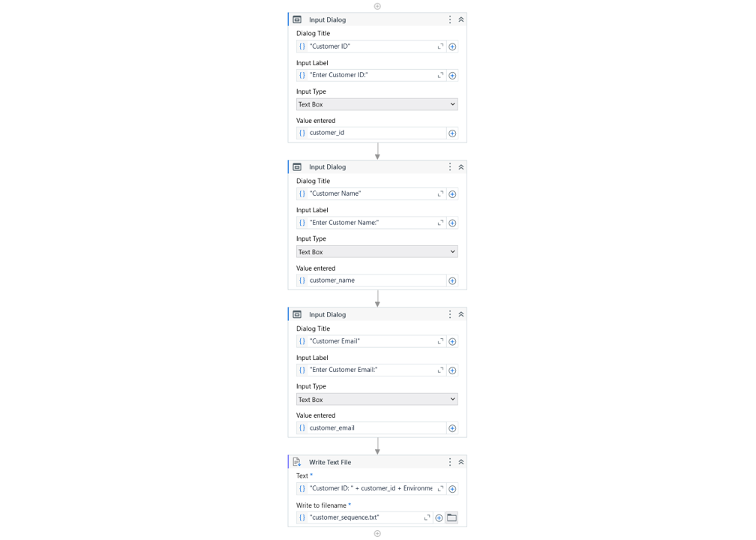Click plus button beside "Customer ID" title field
Image resolution: width=756 pixels, height=540 pixels.
click(452, 46)
